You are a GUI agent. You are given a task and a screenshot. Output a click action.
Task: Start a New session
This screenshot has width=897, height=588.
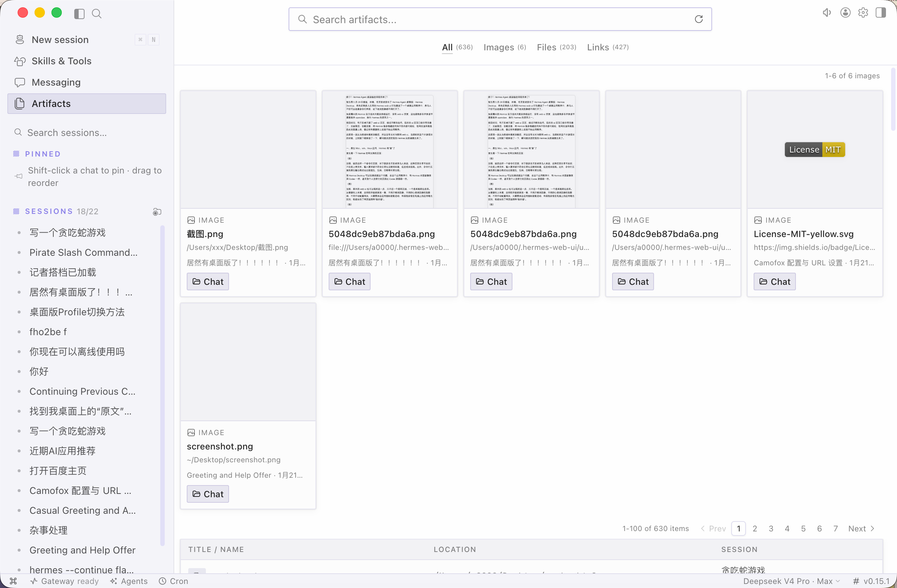[x=87, y=40]
